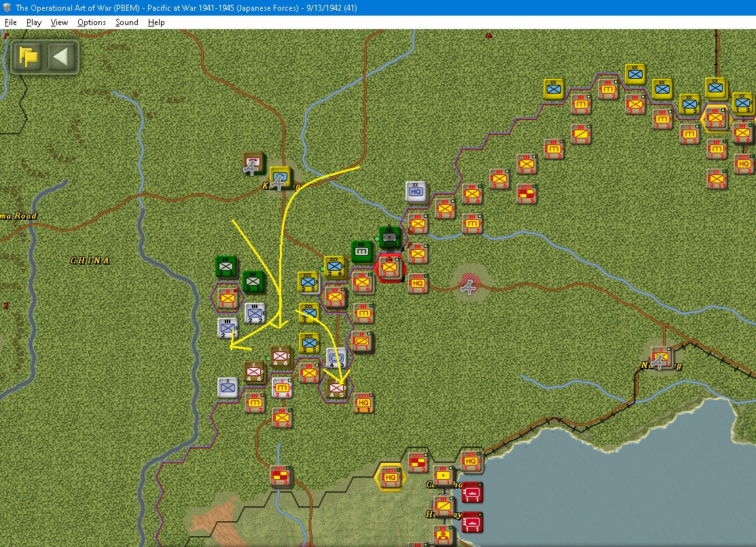The height and width of the screenshot is (547, 756).
Task: Select the white armored unit 4-3
Action: tap(336, 358)
